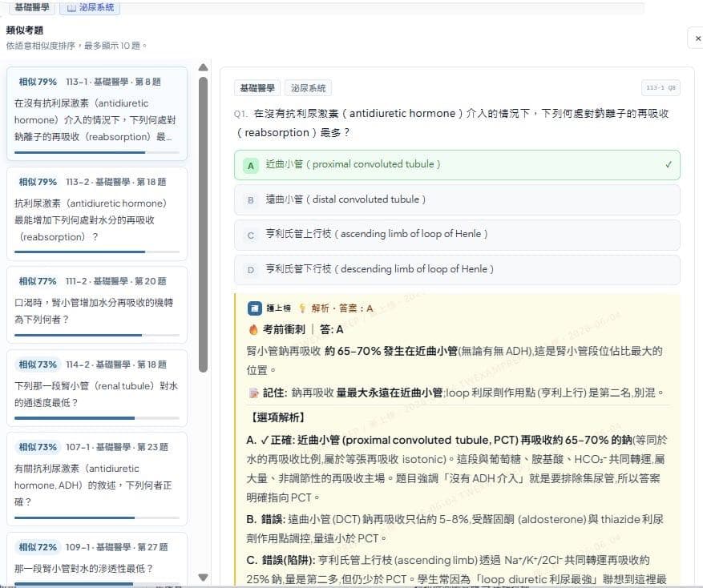
Task: Click the 相似 72% label
Action: click(x=38, y=547)
